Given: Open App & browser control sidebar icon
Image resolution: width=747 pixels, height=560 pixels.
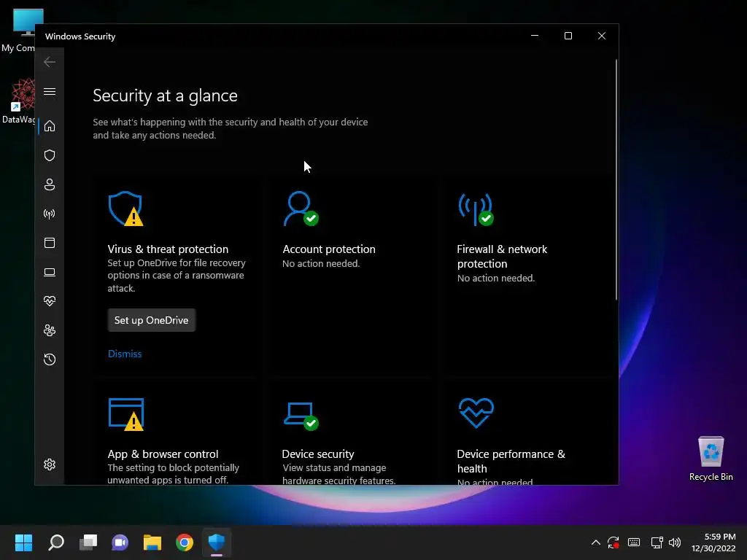Looking at the screenshot, I should pyautogui.click(x=50, y=243).
